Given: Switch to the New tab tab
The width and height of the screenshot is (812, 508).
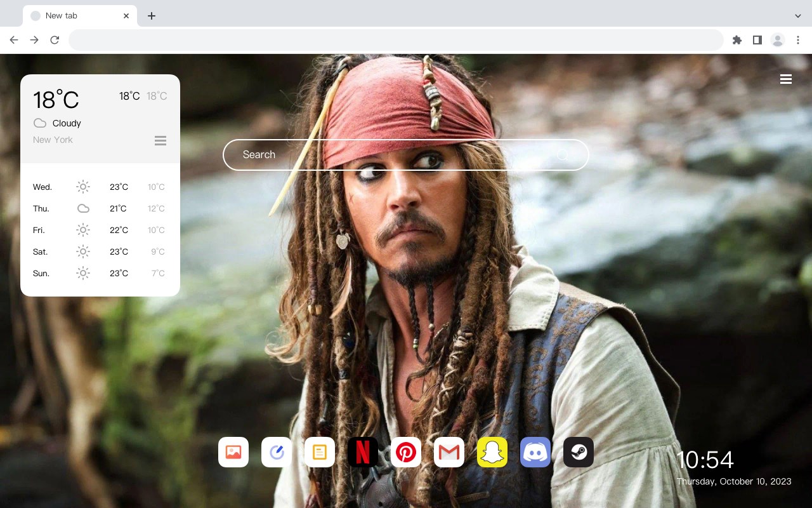Looking at the screenshot, I should (80, 16).
